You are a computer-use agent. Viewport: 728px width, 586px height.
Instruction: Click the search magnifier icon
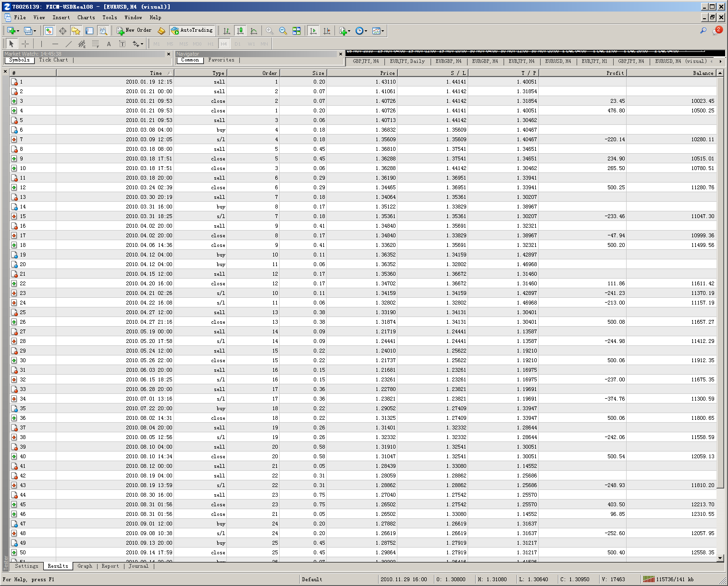703,31
